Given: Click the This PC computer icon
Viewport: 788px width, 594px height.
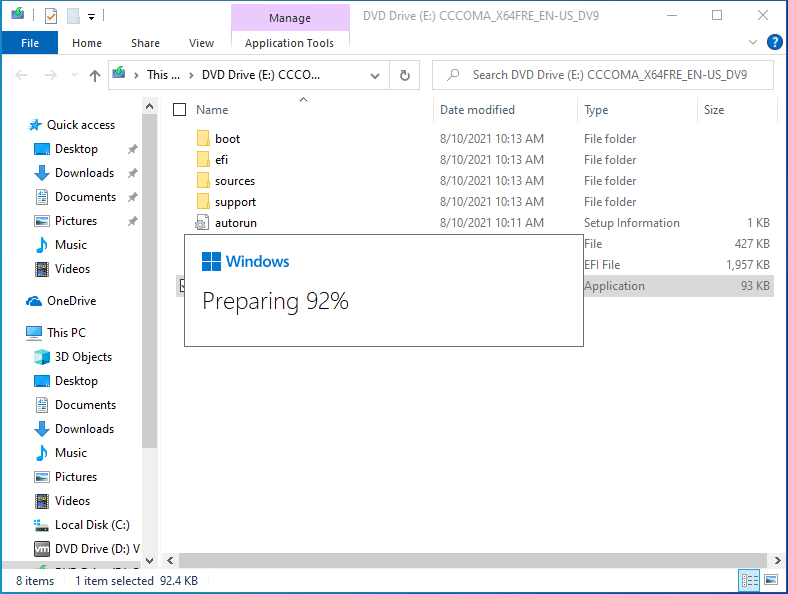Looking at the screenshot, I should (34, 333).
